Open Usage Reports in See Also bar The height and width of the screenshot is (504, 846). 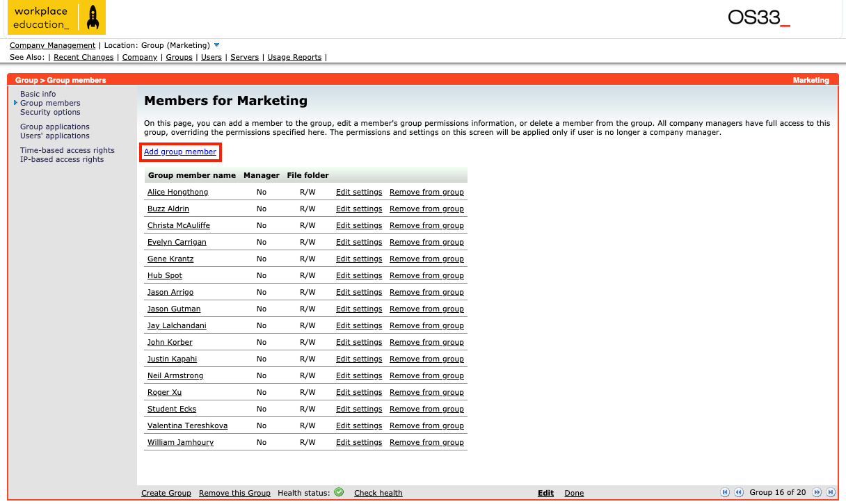295,57
